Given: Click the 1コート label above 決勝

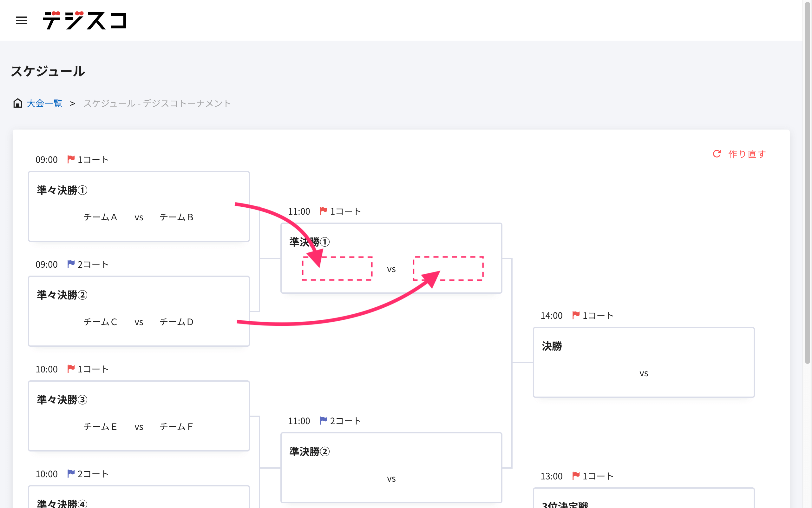Looking at the screenshot, I should point(598,316).
